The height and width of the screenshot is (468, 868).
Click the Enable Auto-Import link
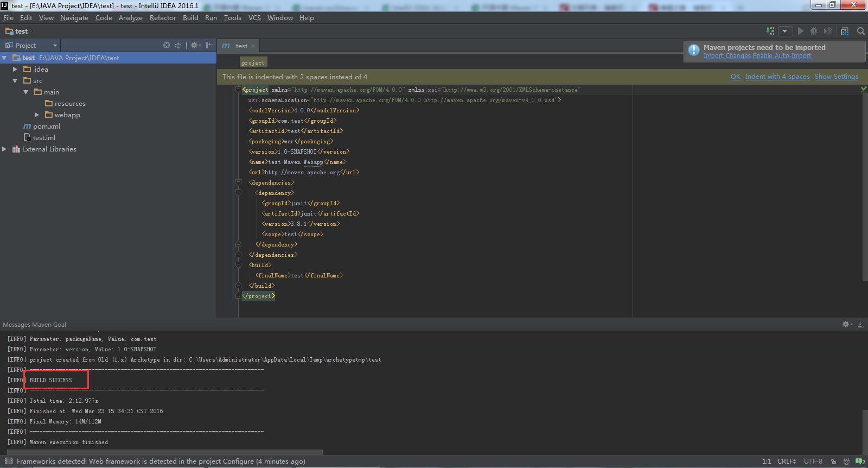782,56
